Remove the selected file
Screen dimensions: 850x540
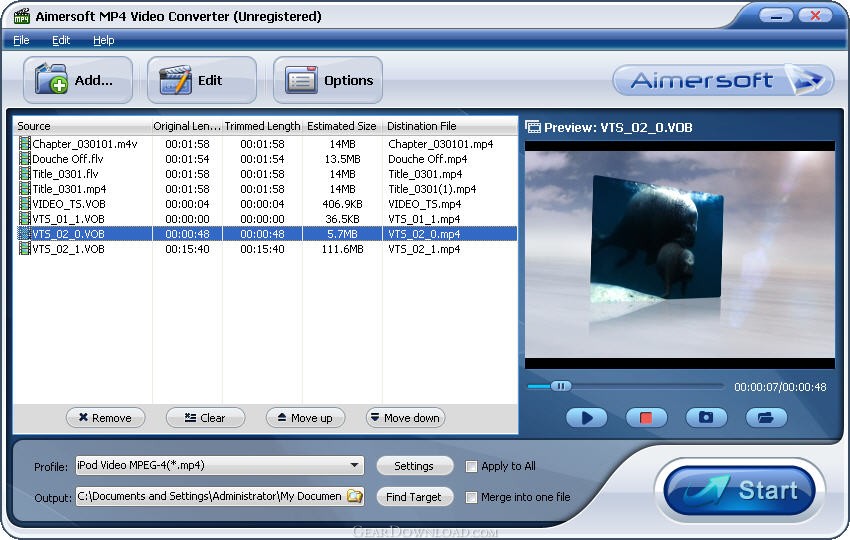[105, 418]
